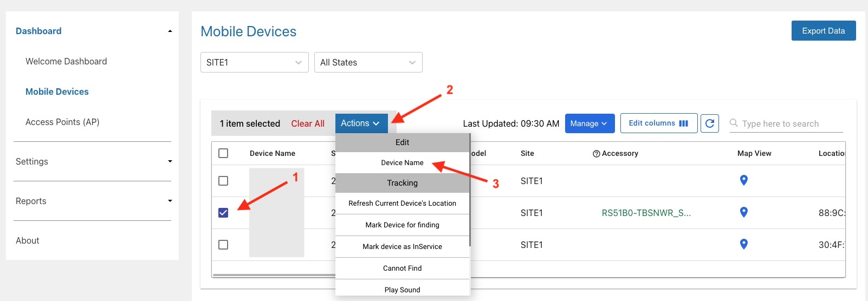Collapse the Dashboard section arrow
The width and height of the screenshot is (868, 301).
pyautogui.click(x=170, y=31)
